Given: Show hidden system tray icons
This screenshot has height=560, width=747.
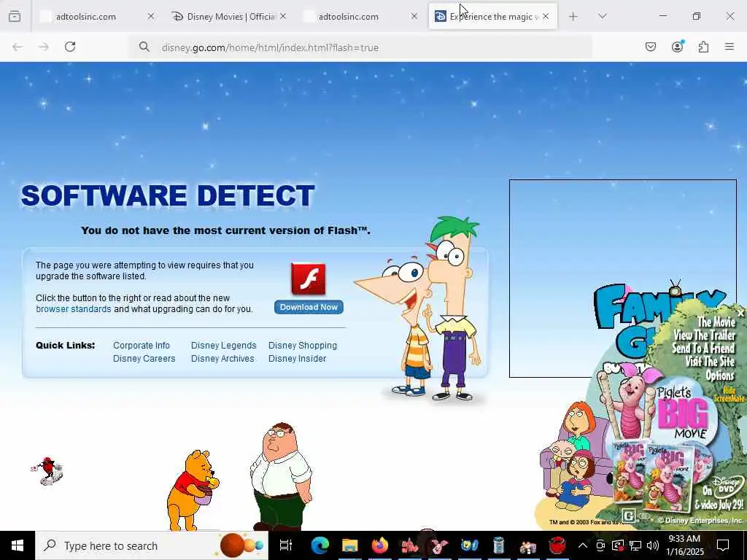Looking at the screenshot, I should [x=583, y=545].
